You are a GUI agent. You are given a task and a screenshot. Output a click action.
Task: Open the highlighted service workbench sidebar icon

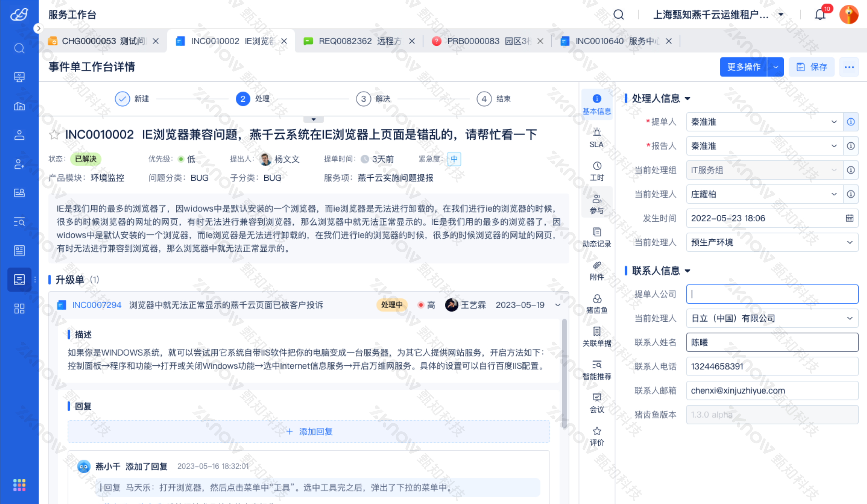(19, 279)
